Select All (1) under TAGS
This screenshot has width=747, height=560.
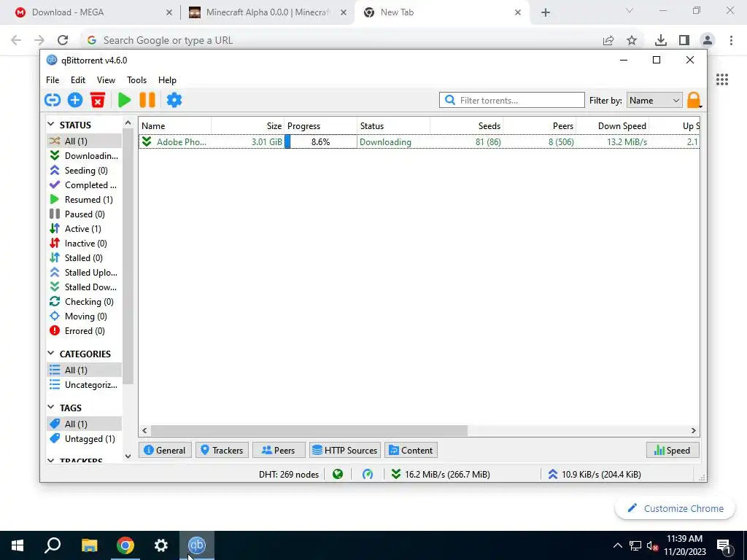pos(85,424)
